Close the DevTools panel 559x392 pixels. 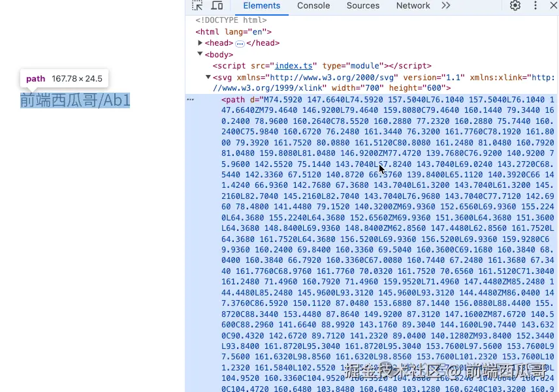coord(554,5)
